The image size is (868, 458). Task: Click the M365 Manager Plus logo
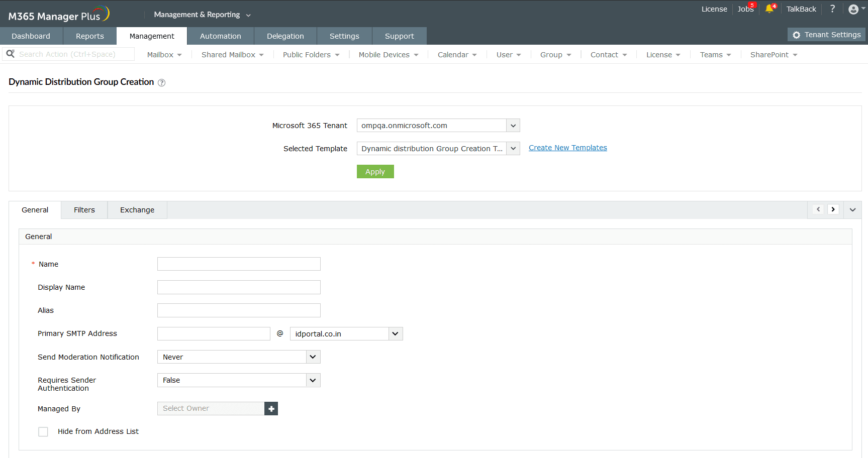point(59,14)
